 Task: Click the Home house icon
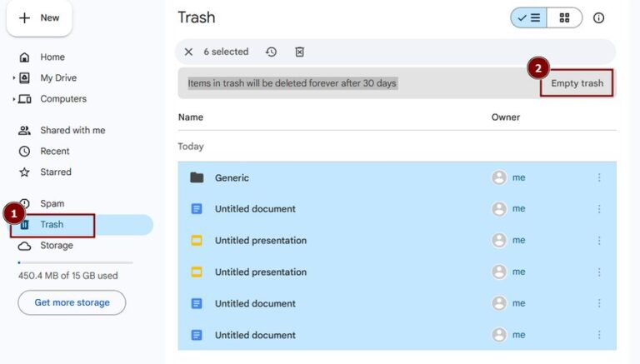pyautogui.click(x=24, y=57)
